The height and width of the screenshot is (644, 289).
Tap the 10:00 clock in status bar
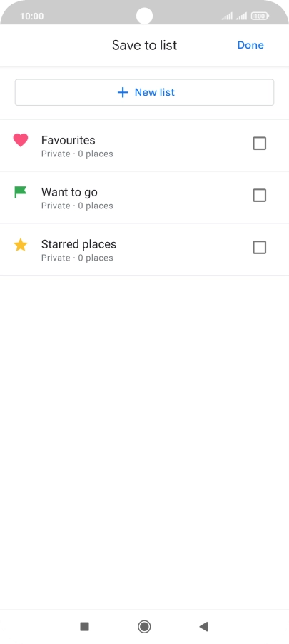click(31, 16)
